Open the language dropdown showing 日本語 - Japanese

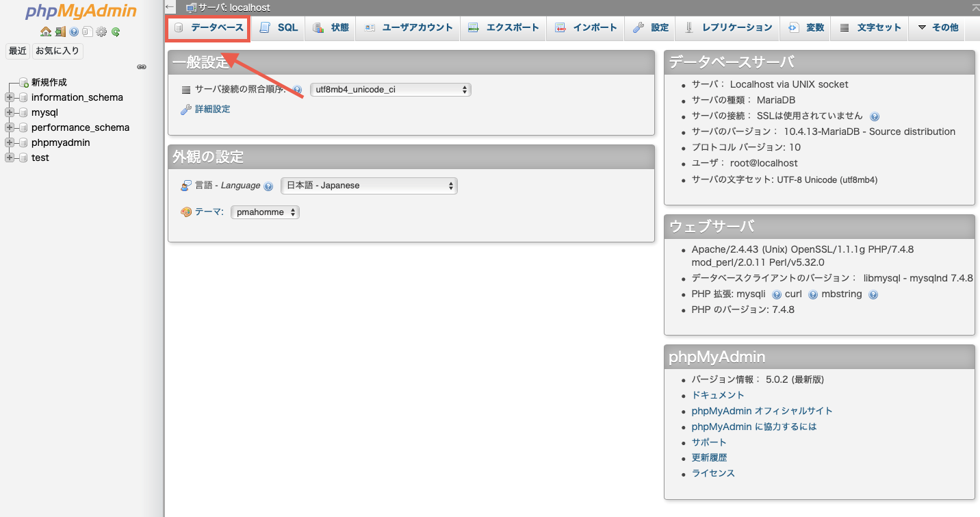369,186
